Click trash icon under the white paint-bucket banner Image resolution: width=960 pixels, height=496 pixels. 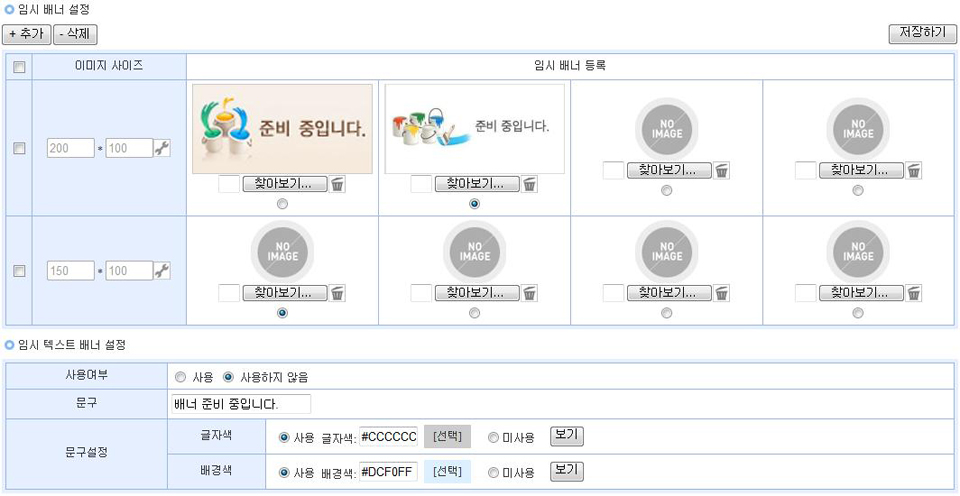[530, 184]
